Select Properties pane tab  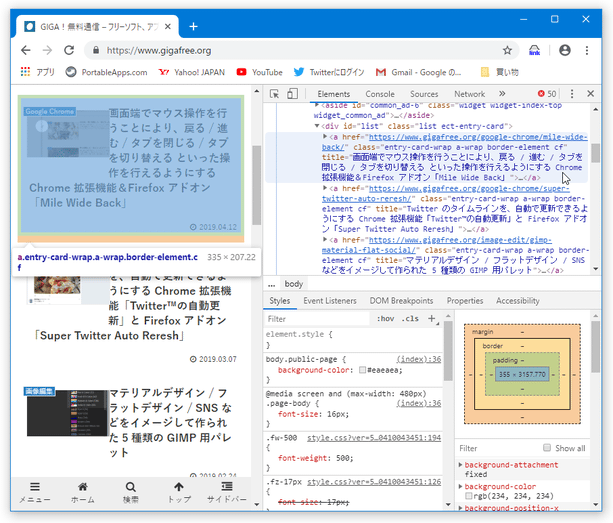point(465,301)
